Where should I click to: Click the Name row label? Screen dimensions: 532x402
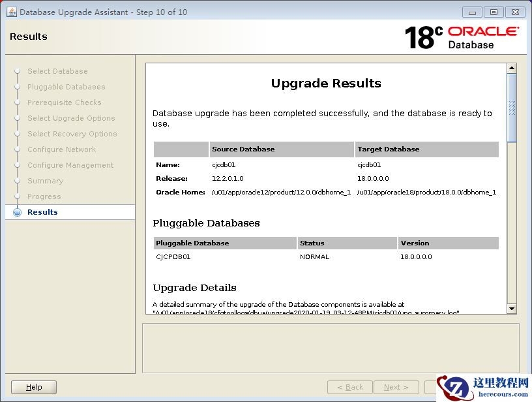point(168,165)
